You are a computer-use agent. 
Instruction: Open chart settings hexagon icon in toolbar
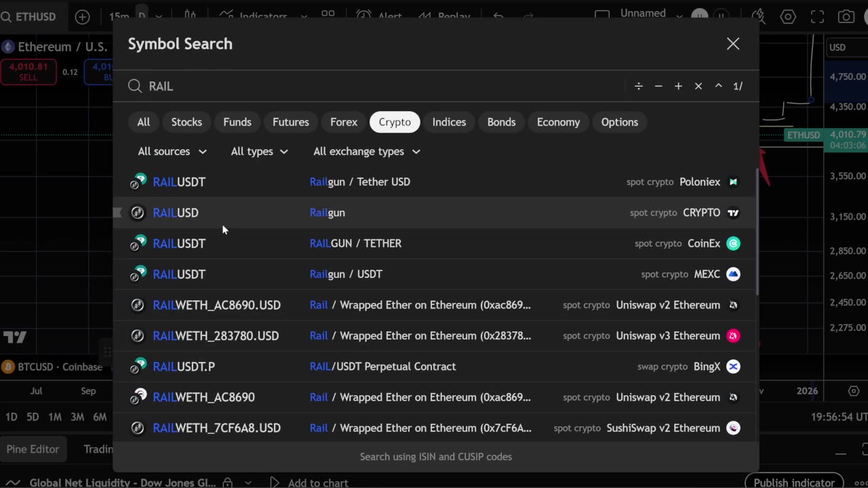[788, 17]
